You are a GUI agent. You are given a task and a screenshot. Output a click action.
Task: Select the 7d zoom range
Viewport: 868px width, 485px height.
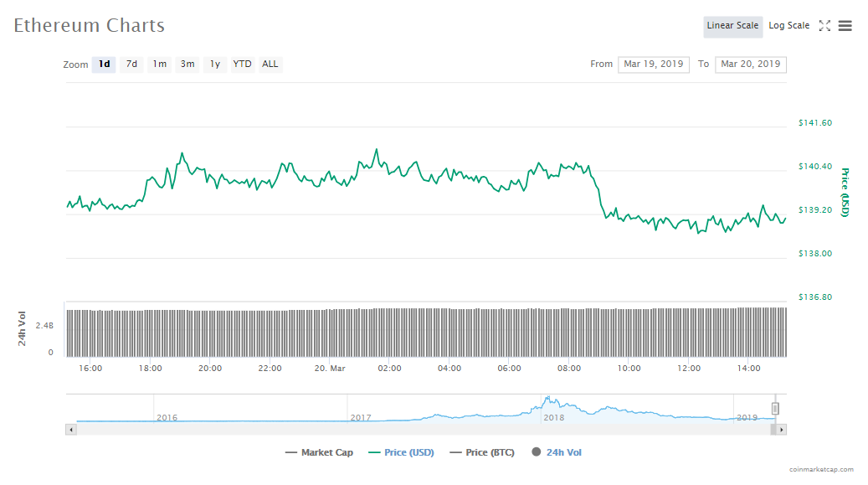pyautogui.click(x=131, y=64)
